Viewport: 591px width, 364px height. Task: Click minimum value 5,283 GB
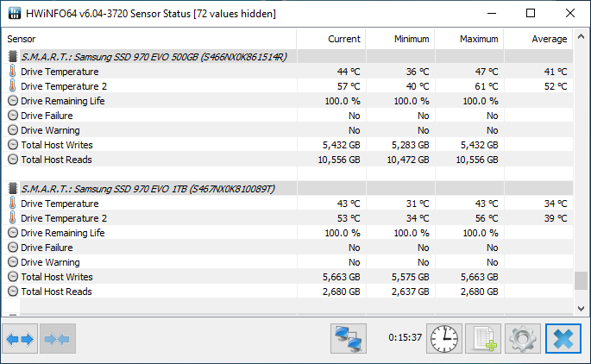click(411, 145)
